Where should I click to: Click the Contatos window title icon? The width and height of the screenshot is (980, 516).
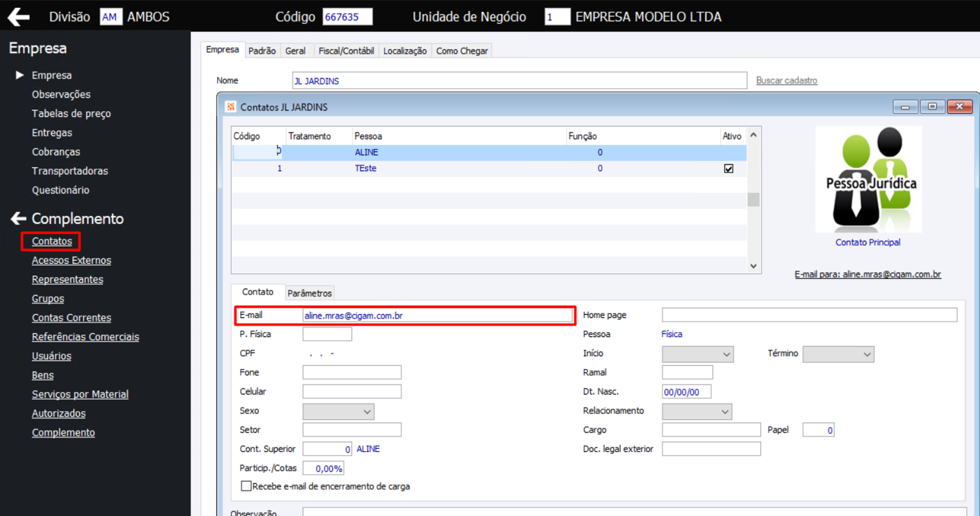coord(231,106)
